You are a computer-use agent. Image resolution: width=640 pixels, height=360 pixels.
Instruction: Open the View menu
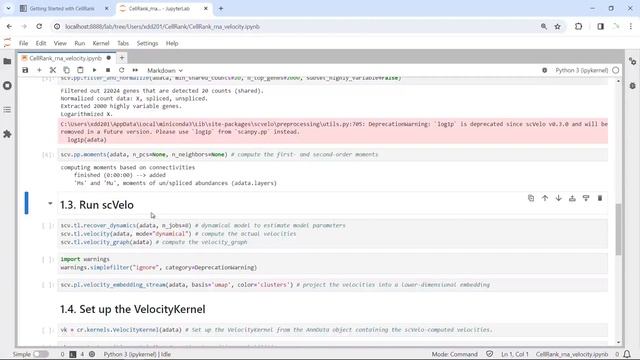tap(60, 43)
